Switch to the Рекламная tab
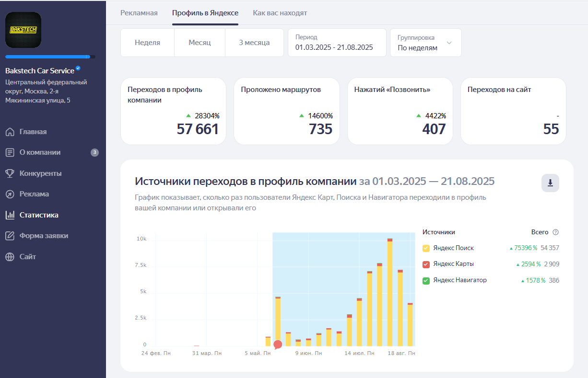588x378 pixels. pyautogui.click(x=139, y=13)
